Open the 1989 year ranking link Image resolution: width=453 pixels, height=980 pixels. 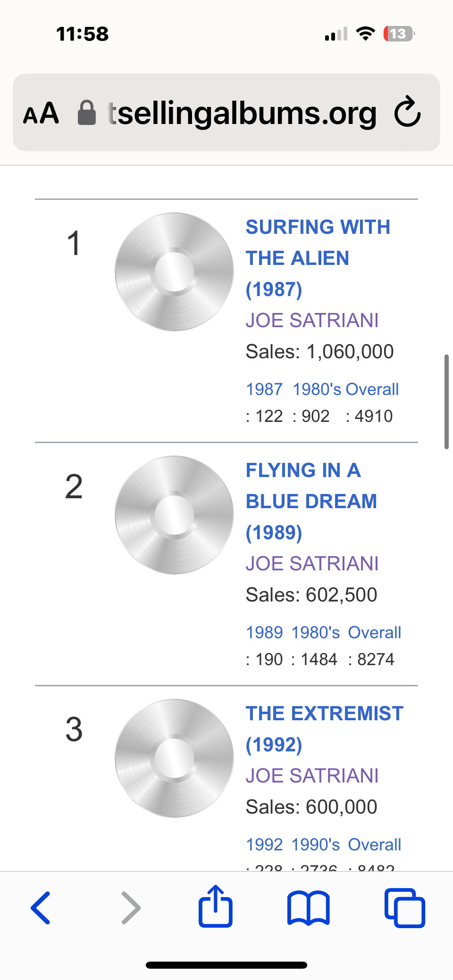click(264, 633)
